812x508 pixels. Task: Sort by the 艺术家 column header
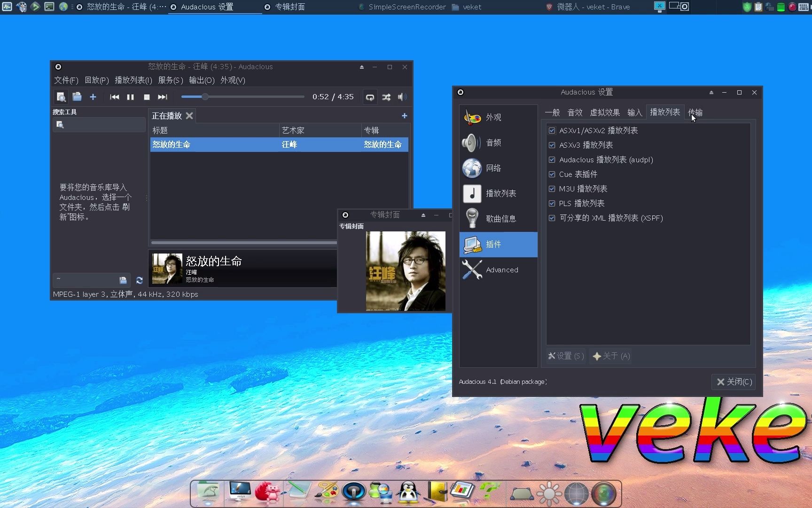tap(320, 130)
